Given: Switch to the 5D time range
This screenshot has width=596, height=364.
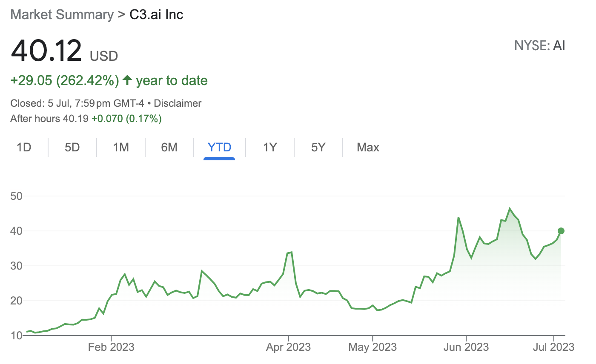Looking at the screenshot, I should (x=72, y=148).
